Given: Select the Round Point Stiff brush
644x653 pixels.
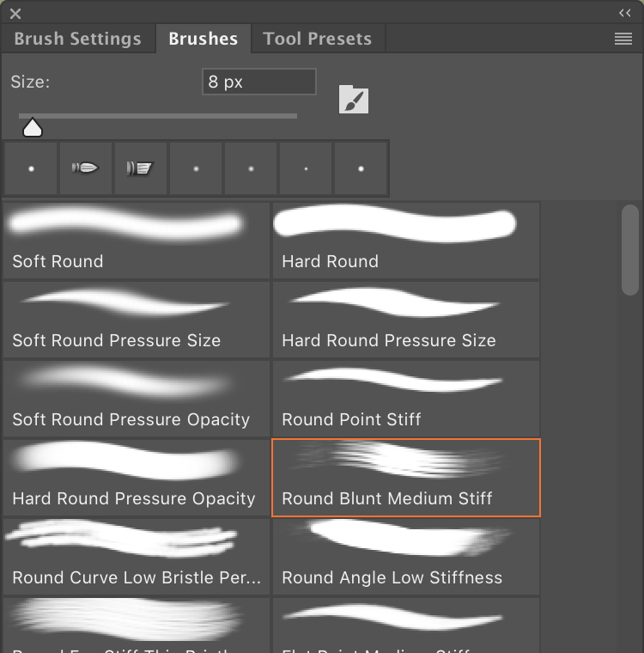Looking at the screenshot, I should click(406, 399).
